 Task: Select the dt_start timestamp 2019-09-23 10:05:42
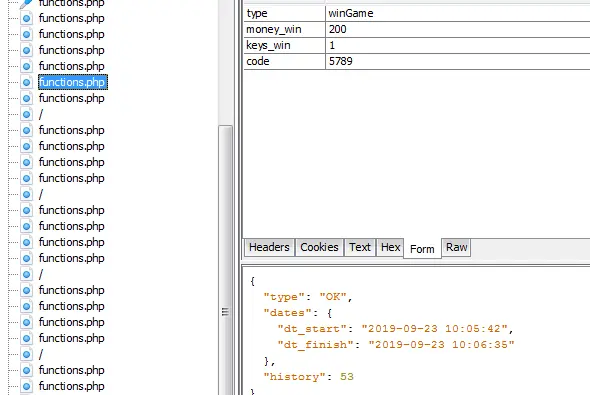tap(435, 329)
